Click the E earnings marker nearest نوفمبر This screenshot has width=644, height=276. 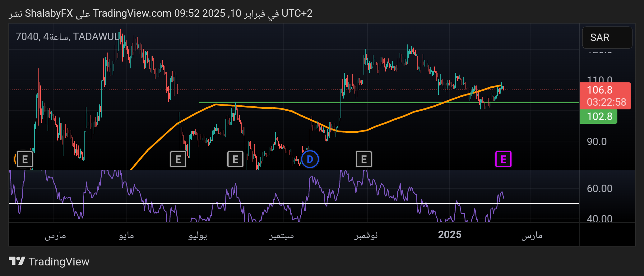(364, 159)
